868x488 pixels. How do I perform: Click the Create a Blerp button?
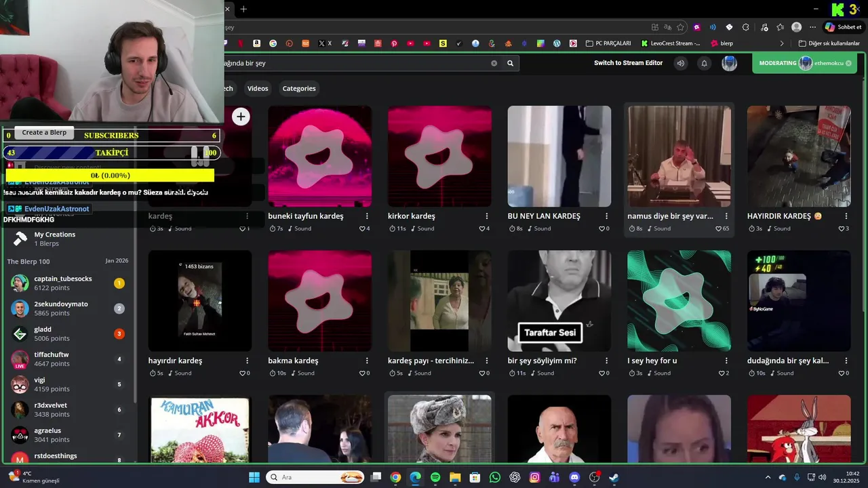(x=44, y=132)
